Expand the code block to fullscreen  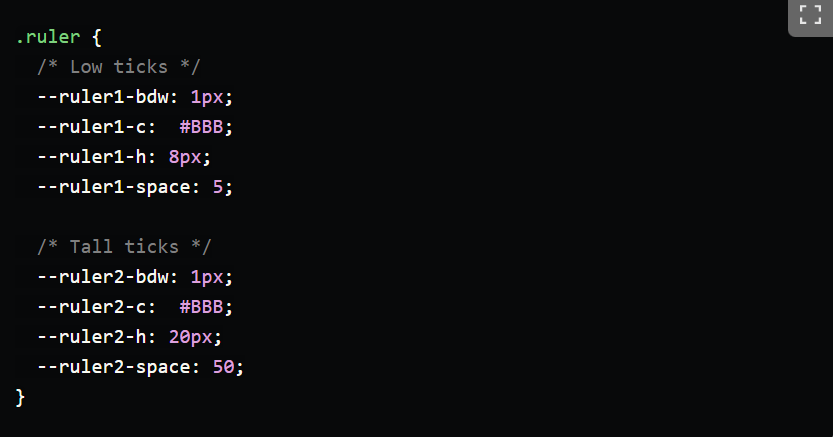click(x=810, y=15)
